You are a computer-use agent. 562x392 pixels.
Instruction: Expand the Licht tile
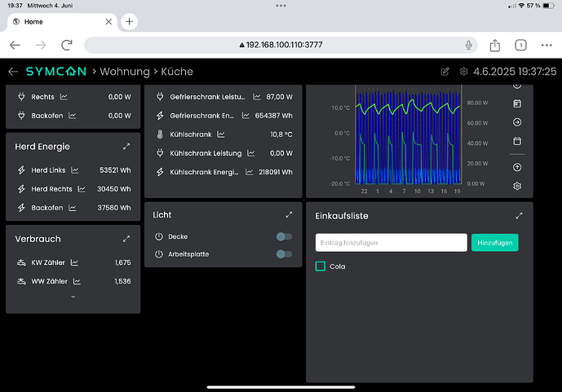coord(289,215)
